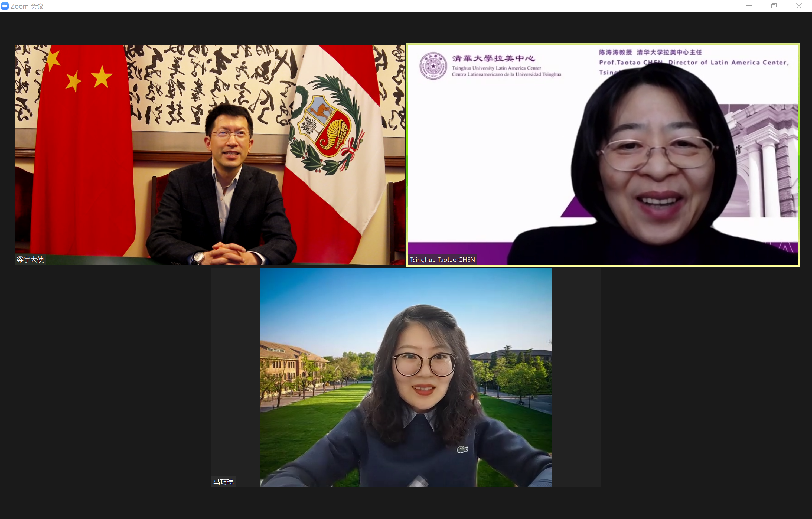Click the 马巧琳 name label
The image size is (812, 519).
[223, 482]
